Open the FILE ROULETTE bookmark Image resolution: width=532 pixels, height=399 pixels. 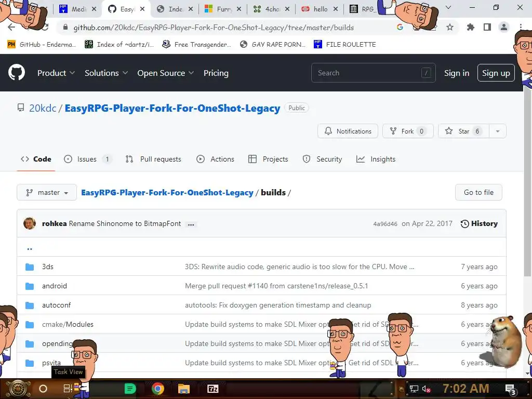(x=345, y=45)
